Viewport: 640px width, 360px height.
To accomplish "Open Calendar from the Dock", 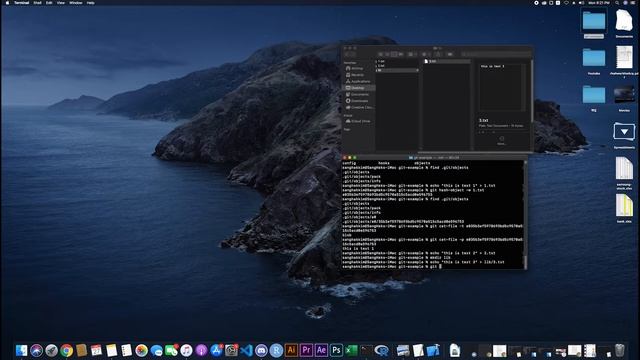I will tap(96, 350).
